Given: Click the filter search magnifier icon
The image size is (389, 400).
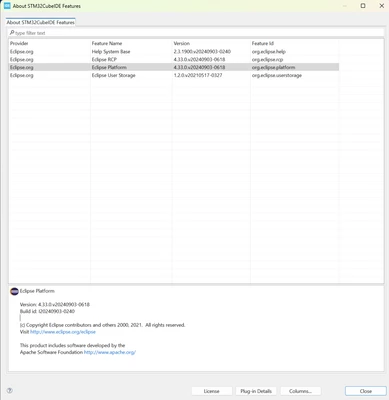Looking at the screenshot, I should [x=12, y=33].
